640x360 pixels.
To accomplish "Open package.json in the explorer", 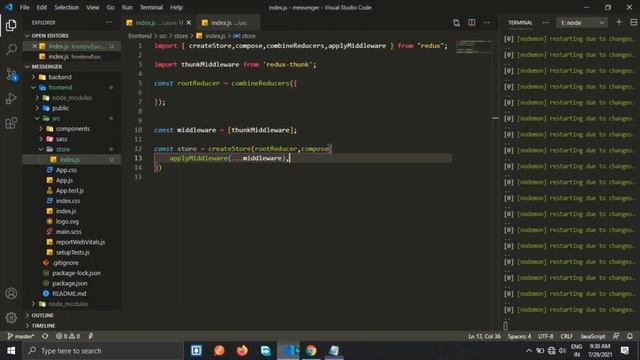I will 69,283.
